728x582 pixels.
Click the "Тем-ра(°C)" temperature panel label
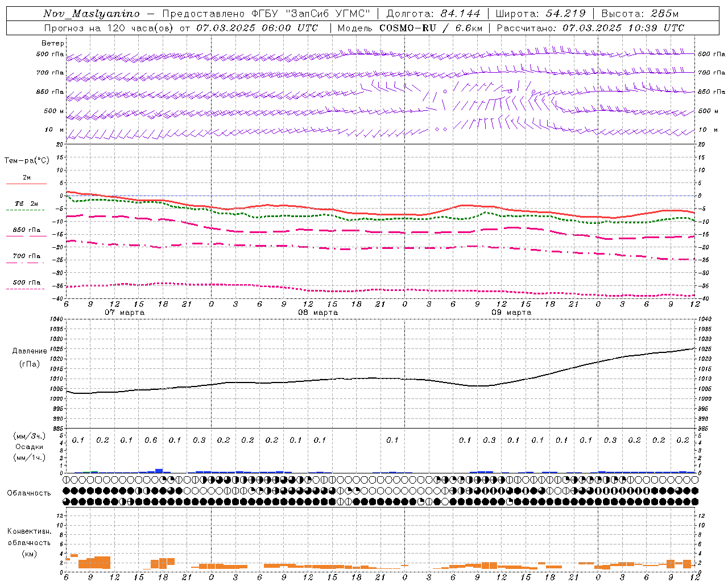tap(27, 161)
